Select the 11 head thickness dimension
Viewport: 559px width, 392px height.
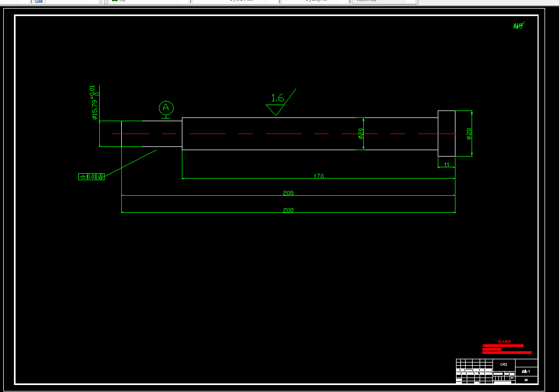(x=446, y=165)
